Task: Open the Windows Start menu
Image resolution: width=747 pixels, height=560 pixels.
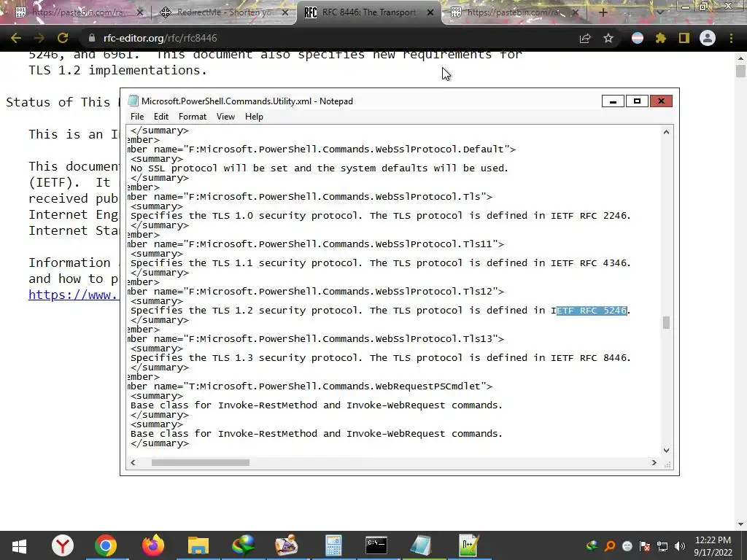Action: click(x=19, y=545)
